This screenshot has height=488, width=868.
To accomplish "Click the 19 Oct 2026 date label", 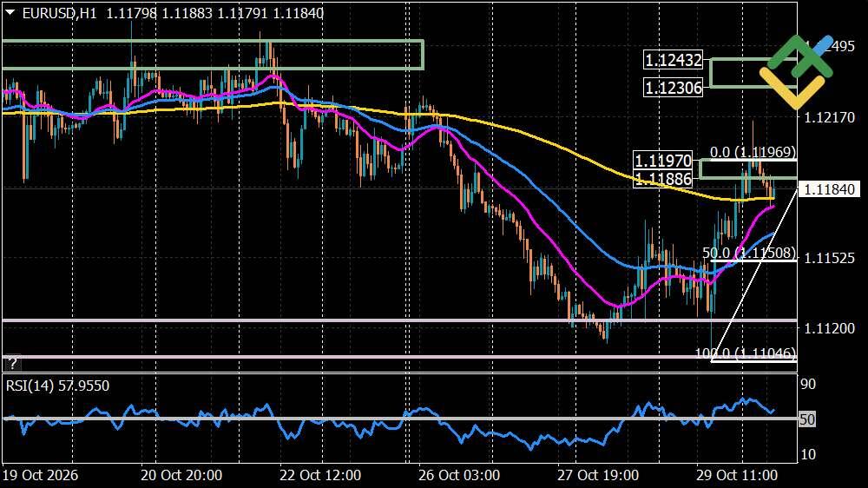I will pyautogui.click(x=41, y=475).
